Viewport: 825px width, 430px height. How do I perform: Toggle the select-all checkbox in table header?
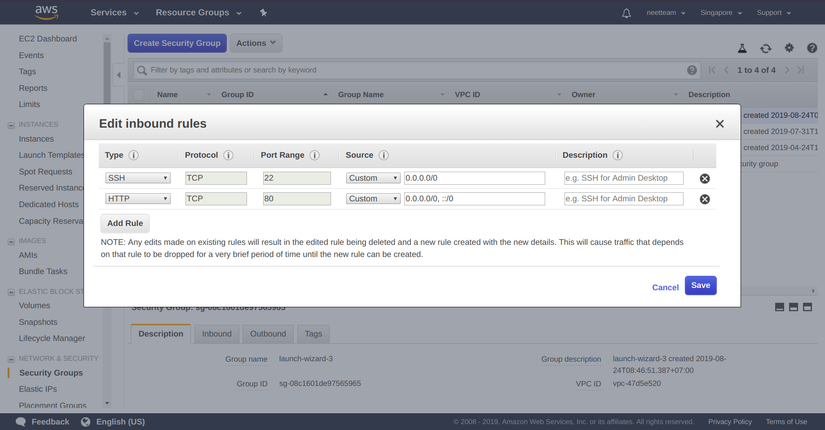click(x=139, y=95)
